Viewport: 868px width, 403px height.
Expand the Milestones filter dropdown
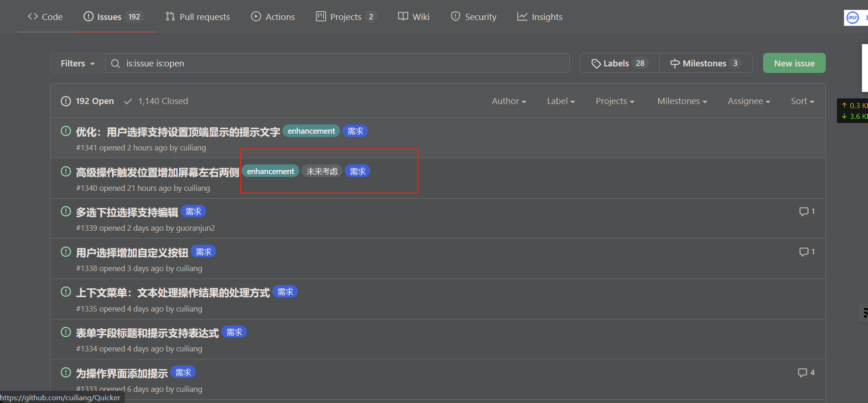coord(682,101)
